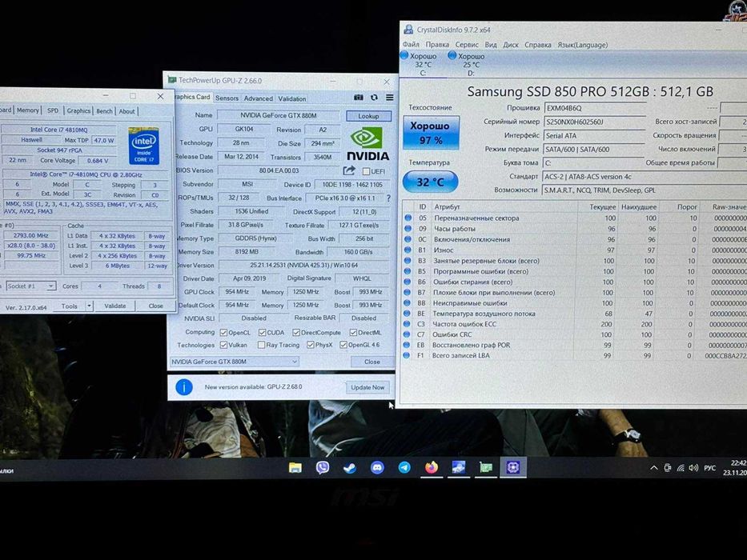Toggle the Vulkan checkbox

pyautogui.click(x=223, y=345)
